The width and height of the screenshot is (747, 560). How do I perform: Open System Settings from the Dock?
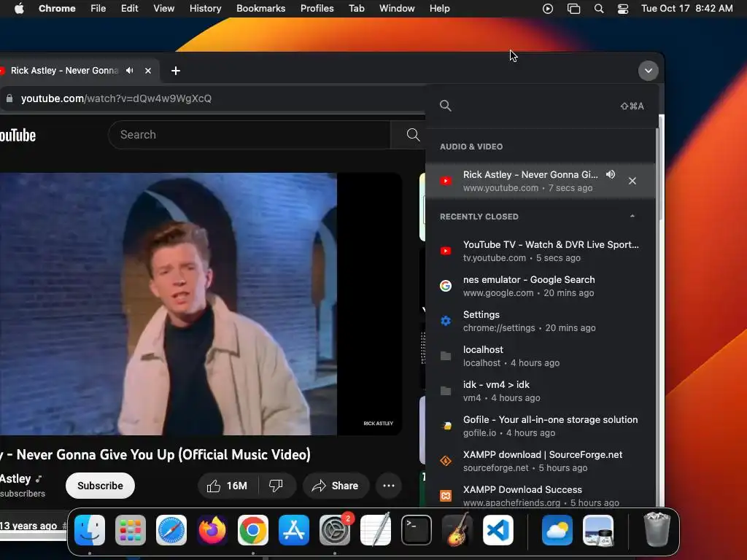(x=335, y=530)
